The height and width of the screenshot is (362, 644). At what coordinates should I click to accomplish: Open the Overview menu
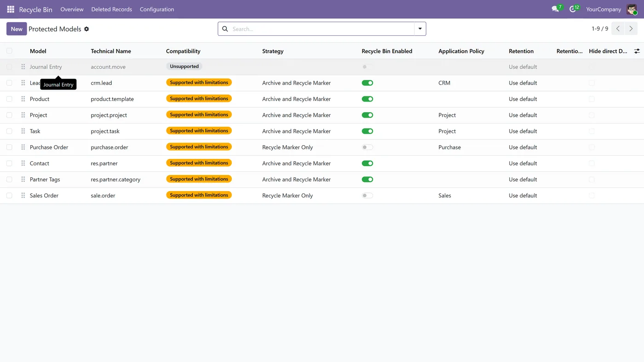pyautogui.click(x=72, y=9)
